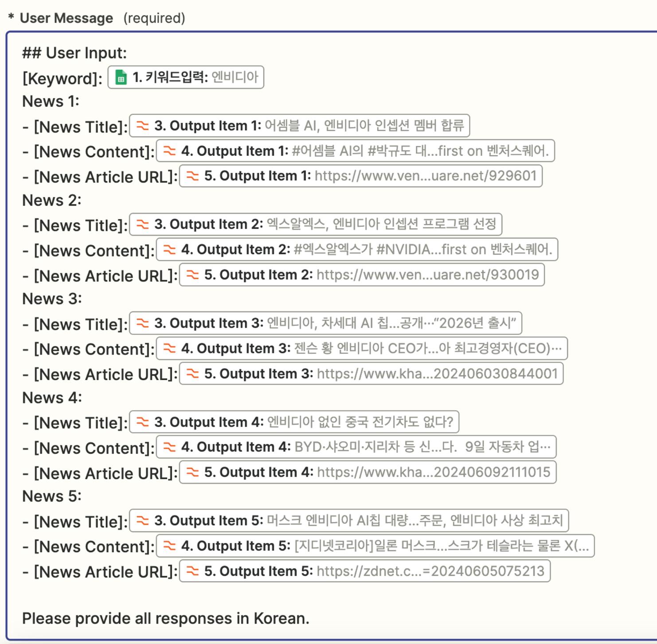Viewport: 657px width, 644px height.
Task: Click the formatter icon in '5. Output Item 5' pill
Action: tap(192, 571)
